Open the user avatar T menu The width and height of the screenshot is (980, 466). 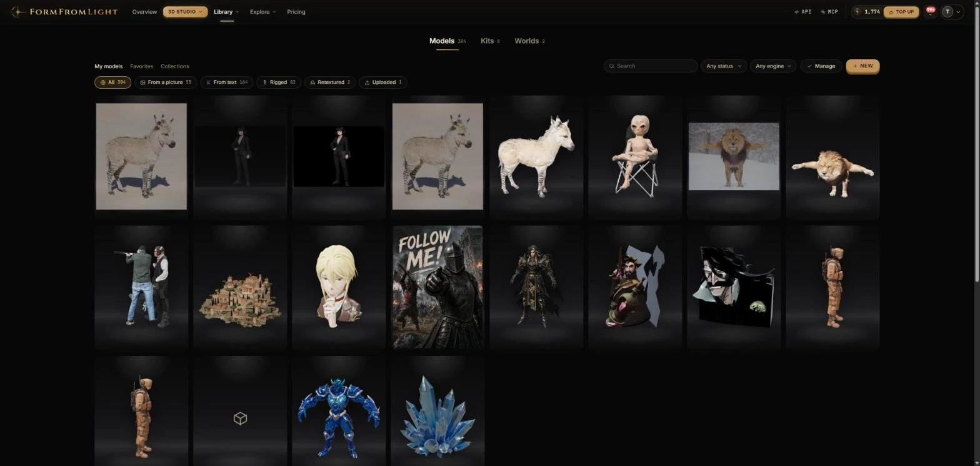952,12
